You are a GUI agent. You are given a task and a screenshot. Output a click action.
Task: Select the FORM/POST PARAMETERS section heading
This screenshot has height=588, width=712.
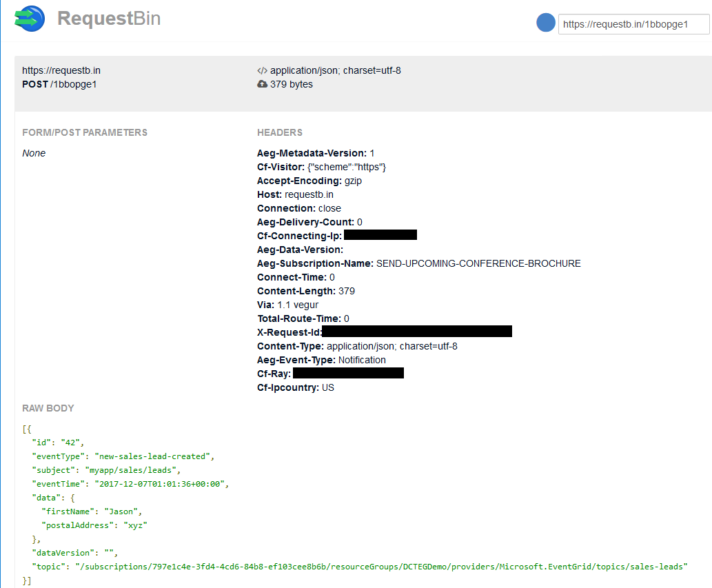tap(85, 132)
